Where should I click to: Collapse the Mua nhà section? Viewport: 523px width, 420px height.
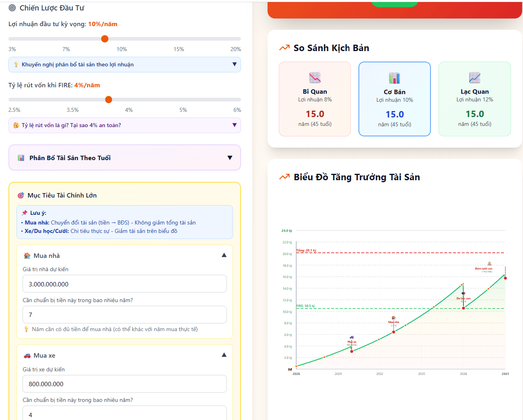tap(224, 255)
